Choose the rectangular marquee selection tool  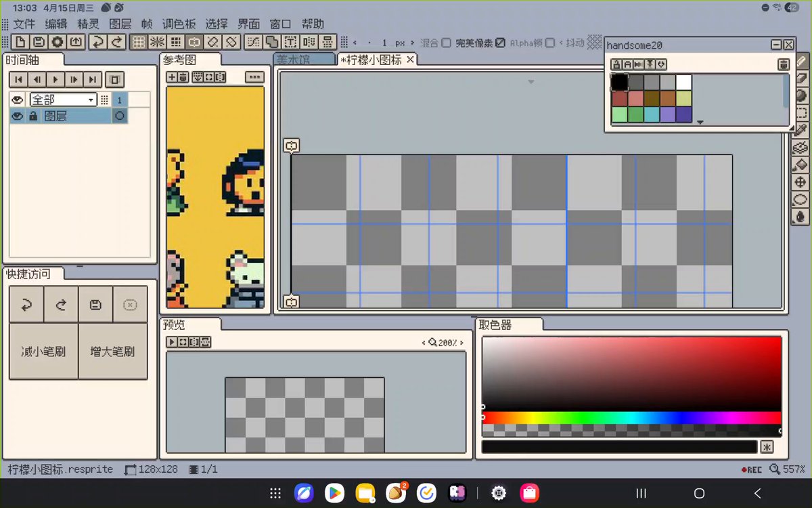pos(801,112)
